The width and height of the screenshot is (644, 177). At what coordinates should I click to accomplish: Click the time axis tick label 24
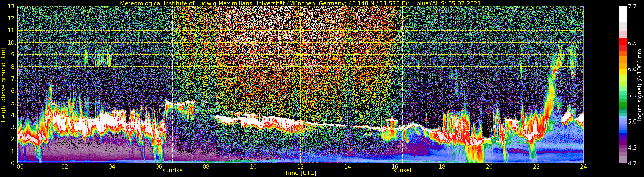(583, 167)
